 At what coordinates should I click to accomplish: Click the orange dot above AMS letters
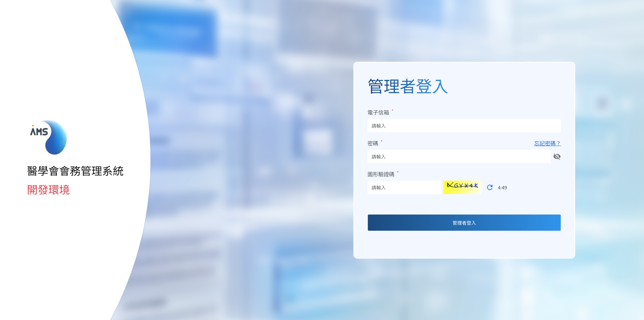[x=32, y=126]
